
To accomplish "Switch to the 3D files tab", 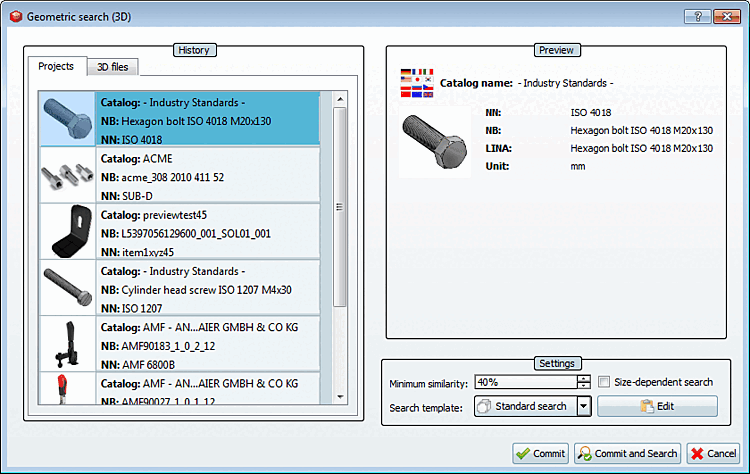I will click(x=113, y=67).
